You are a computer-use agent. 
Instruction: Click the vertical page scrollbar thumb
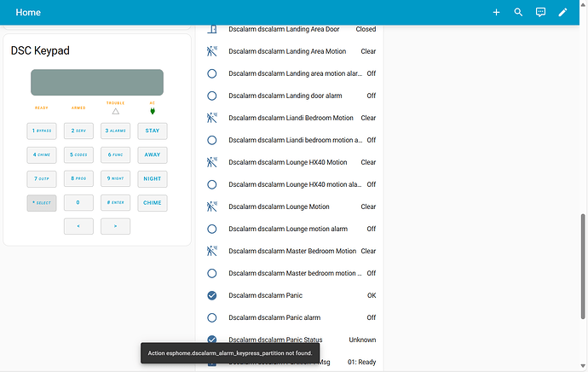click(x=583, y=266)
